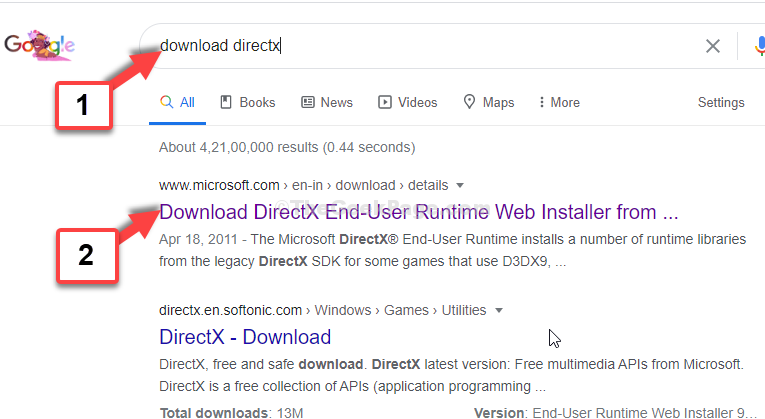Click the Apr 18, 2011 snippet text
Image resolution: width=765 pixels, height=419 pixels.
click(x=198, y=239)
